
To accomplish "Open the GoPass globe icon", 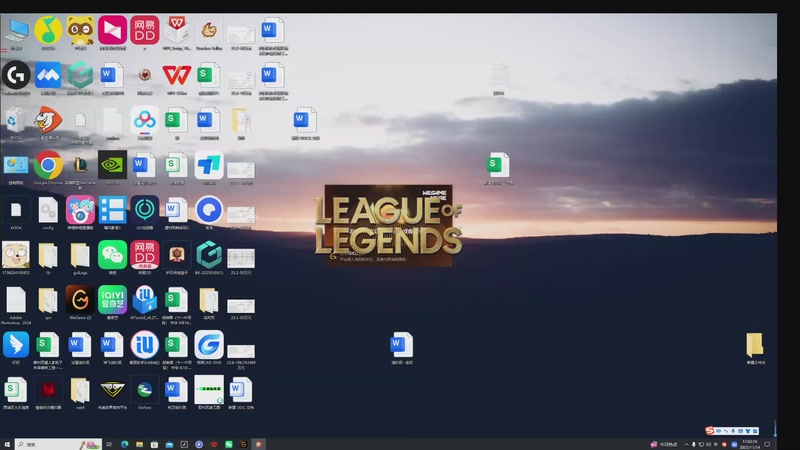I will click(x=144, y=390).
